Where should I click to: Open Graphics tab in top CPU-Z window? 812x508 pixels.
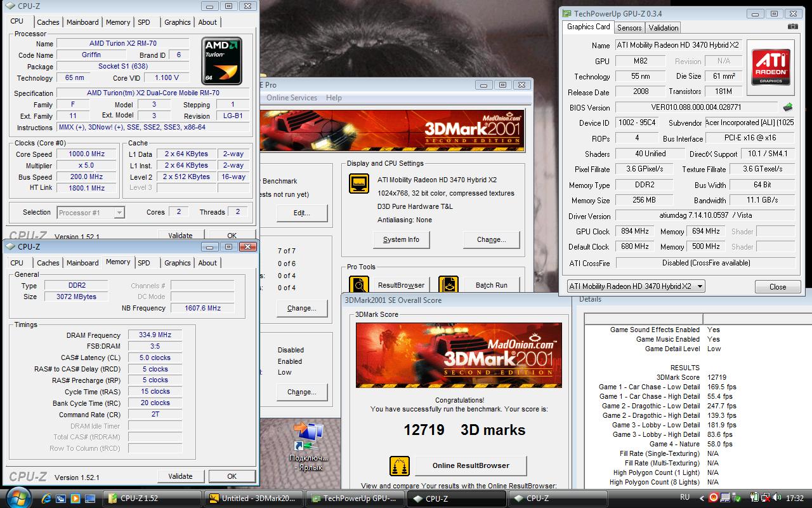tap(177, 22)
